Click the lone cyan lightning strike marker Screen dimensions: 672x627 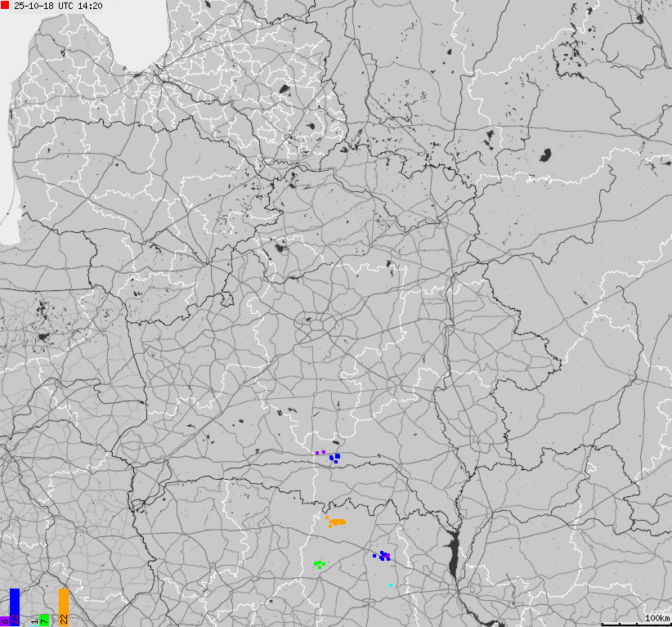[x=391, y=585]
